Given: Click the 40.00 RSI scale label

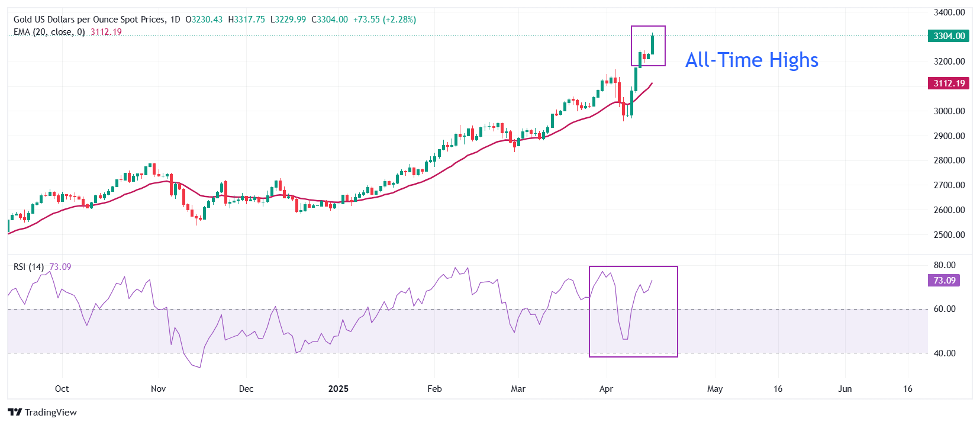Looking at the screenshot, I should point(944,353).
